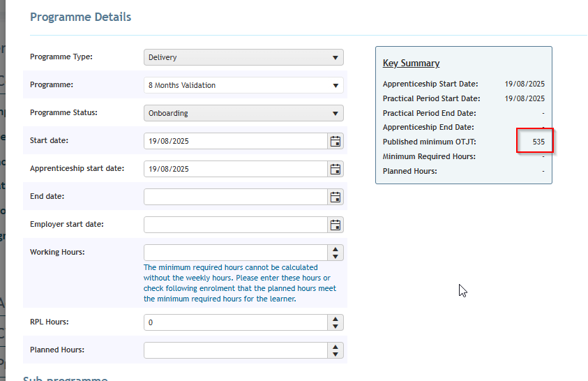588x381 pixels.
Task: Click the Key Summary heading
Action: pyautogui.click(x=411, y=63)
